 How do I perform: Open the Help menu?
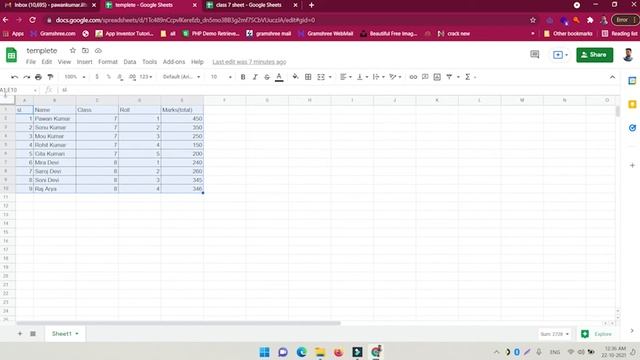click(x=197, y=62)
